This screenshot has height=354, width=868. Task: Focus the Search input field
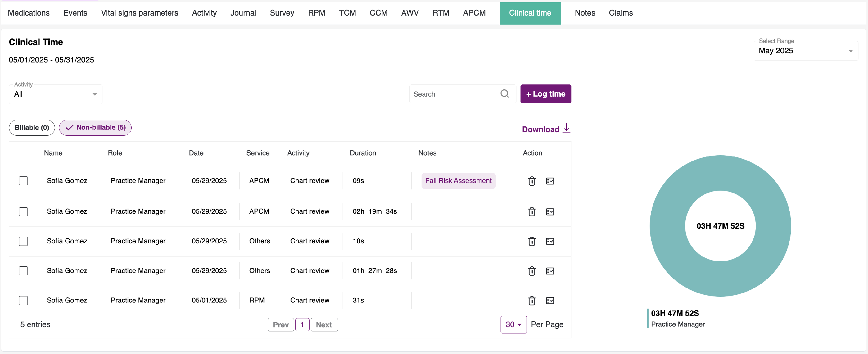pos(453,94)
